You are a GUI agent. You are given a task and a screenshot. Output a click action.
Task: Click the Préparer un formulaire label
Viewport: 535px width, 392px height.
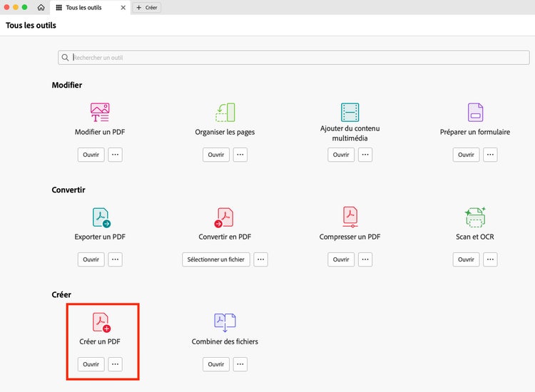[x=475, y=132]
